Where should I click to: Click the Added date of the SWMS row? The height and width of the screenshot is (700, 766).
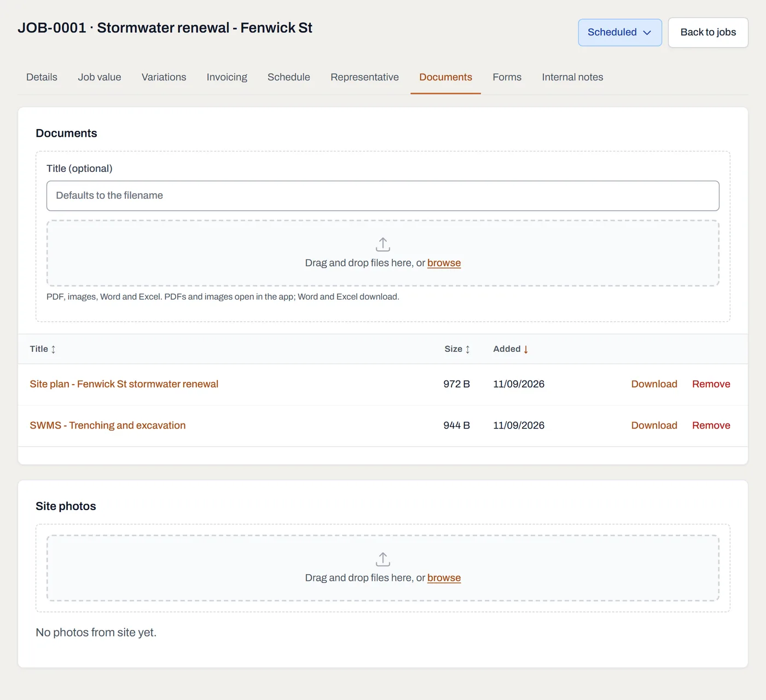(519, 425)
